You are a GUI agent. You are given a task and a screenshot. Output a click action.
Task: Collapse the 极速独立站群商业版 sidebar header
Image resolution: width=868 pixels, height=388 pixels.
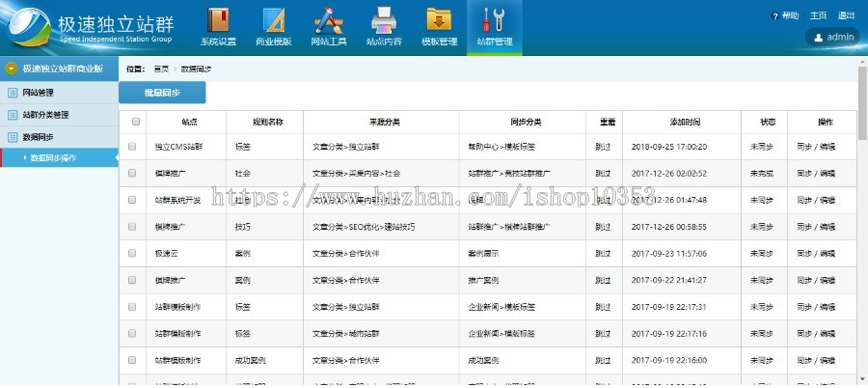pos(11,69)
